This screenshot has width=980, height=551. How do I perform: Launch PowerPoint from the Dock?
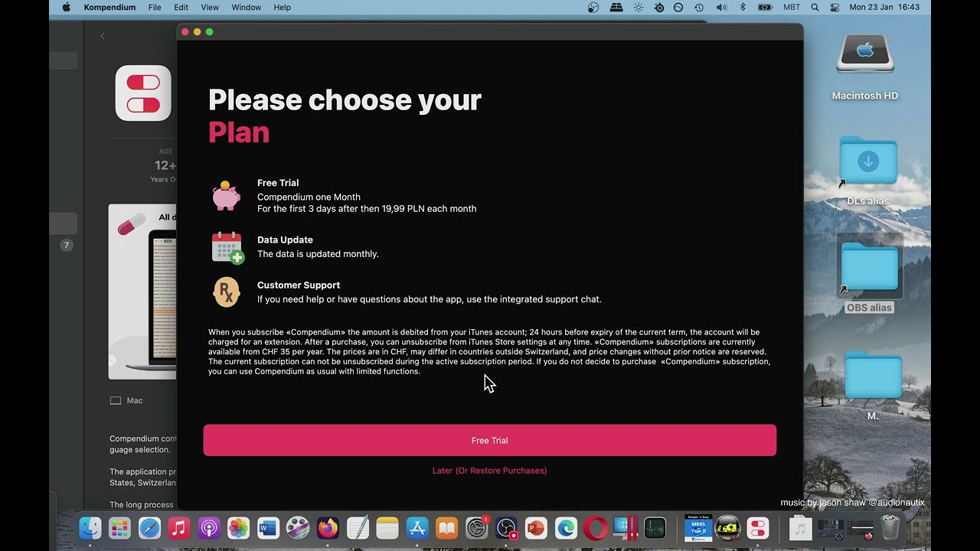pos(536,528)
